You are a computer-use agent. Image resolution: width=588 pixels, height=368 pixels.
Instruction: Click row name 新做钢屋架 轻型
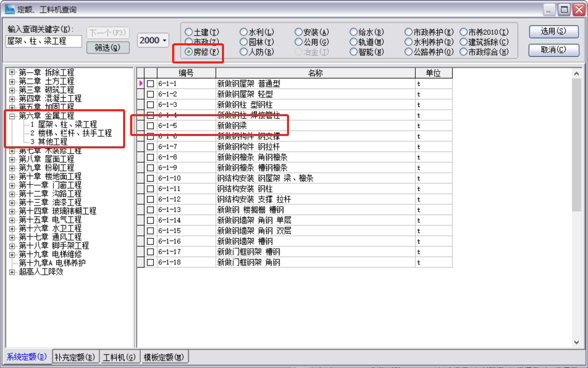coord(245,94)
